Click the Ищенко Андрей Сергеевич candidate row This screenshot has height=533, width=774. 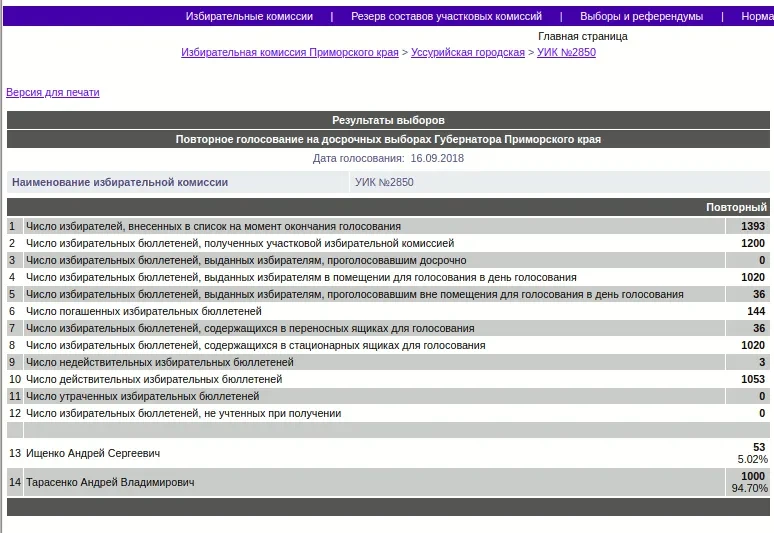pyautogui.click(x=93, y=453)
